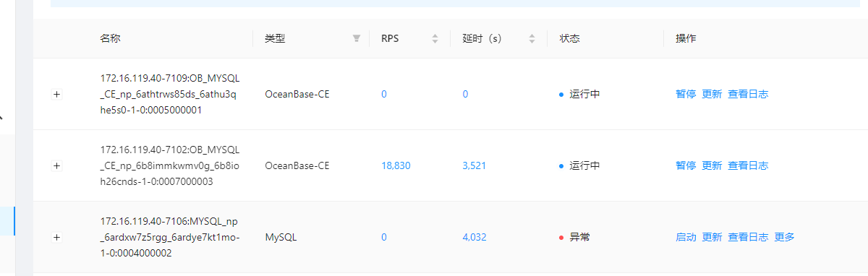Click the RPS value 18,830

tap(396, 165)
